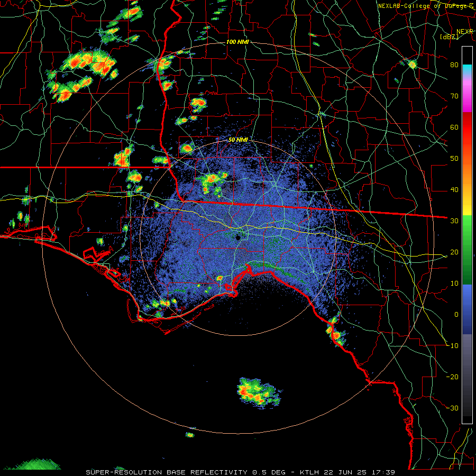This screenshot has width=476, height=476.
Task: Select the 60 dBZ legend value
Action: [454, 127]
